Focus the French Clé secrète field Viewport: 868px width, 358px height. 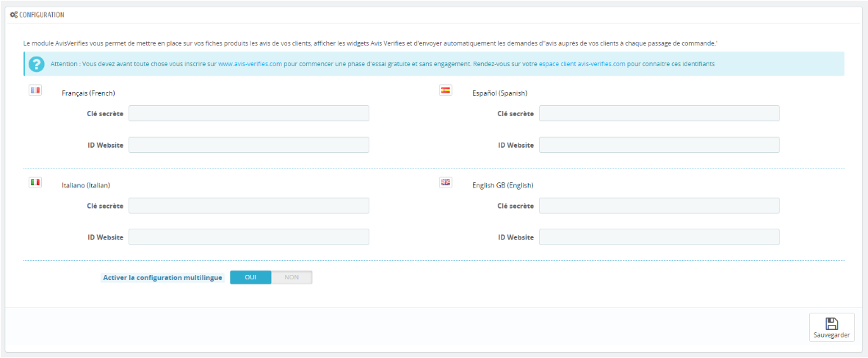248,113
